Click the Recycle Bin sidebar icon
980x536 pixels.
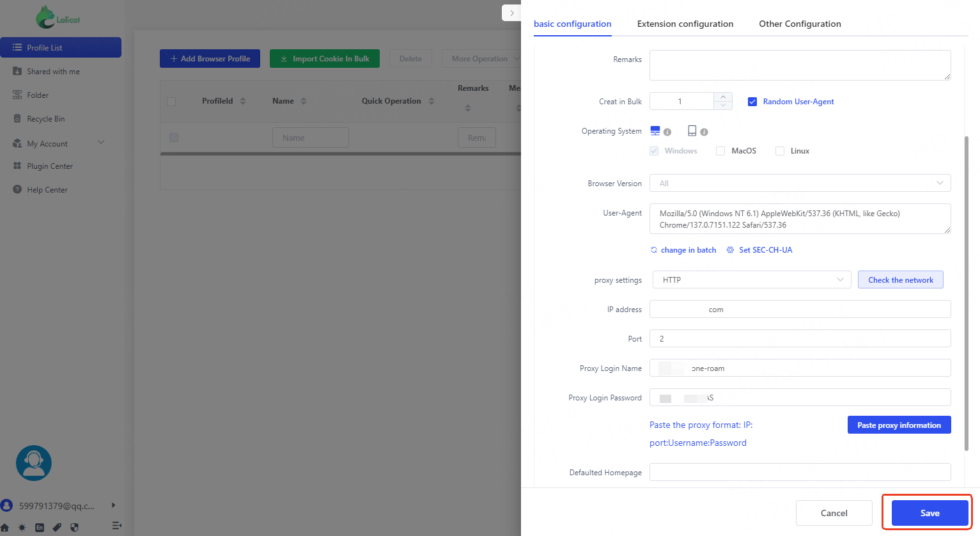(17, 119)
